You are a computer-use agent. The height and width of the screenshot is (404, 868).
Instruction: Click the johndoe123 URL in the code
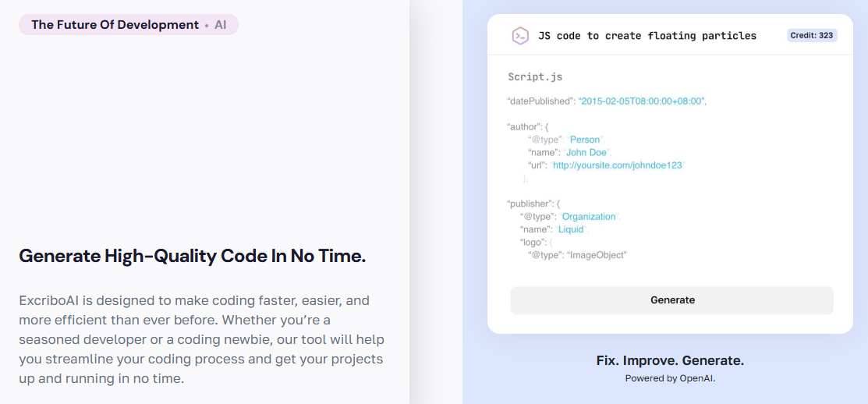(x=618, y=165)
